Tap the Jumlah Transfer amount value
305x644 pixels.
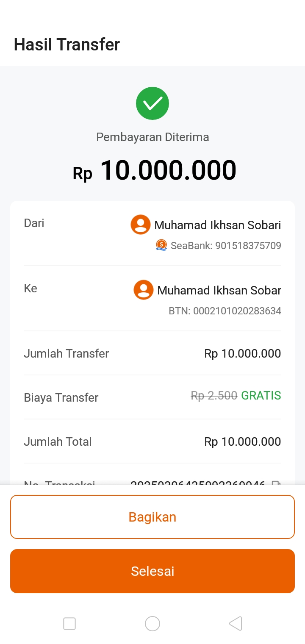[x=243, y=353]
